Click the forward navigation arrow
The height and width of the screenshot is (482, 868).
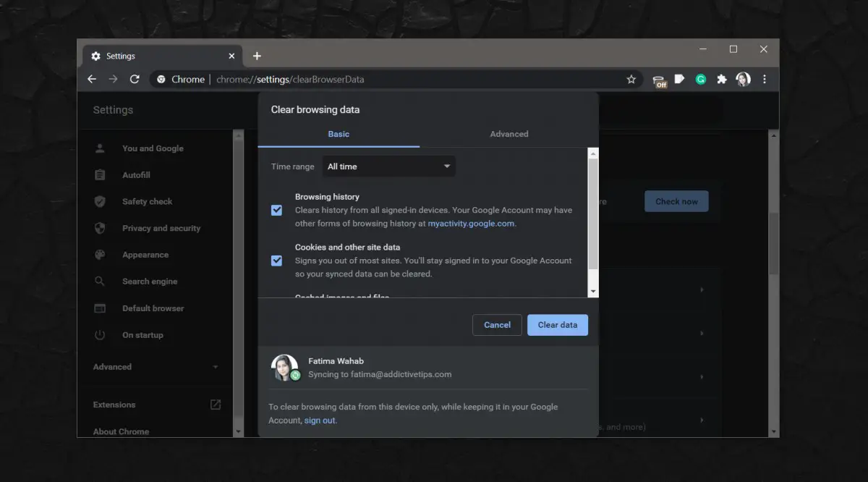point(113,79)
